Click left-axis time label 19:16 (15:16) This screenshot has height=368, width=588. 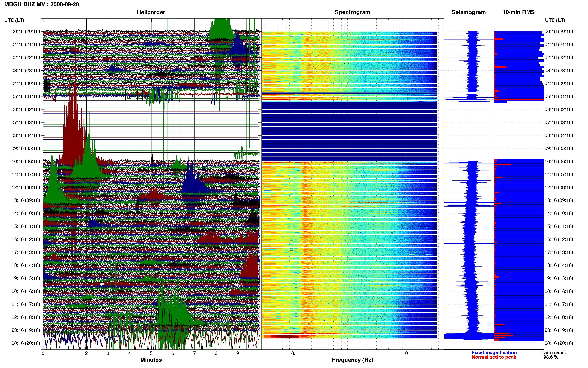point(26,278)
